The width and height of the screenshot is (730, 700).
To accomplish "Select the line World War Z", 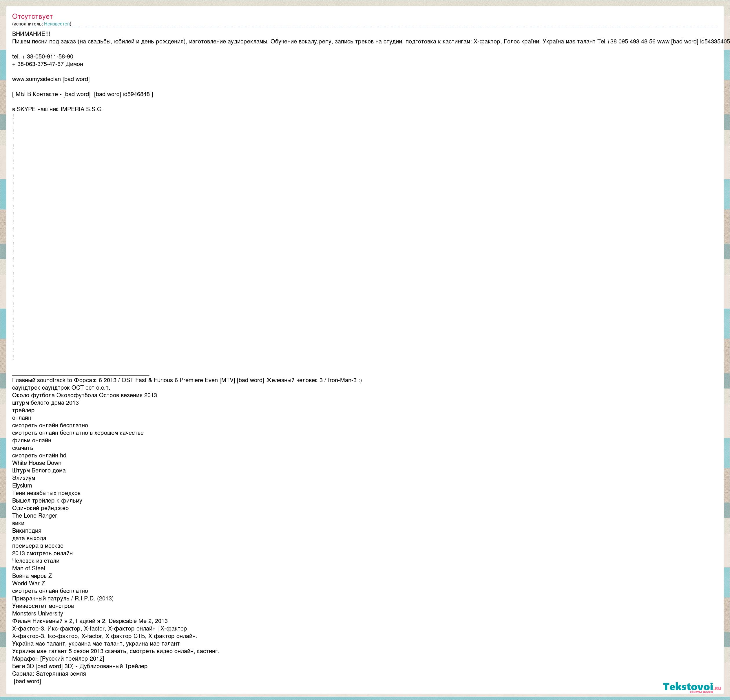I will pyautogui.click(x=28, y=583).
